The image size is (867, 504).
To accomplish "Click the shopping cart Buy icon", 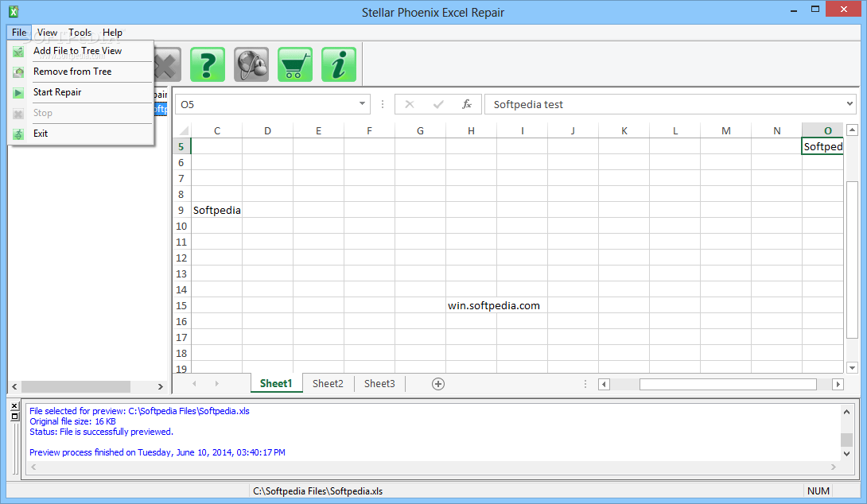I will pyautogui.click(x=295, y=64).
